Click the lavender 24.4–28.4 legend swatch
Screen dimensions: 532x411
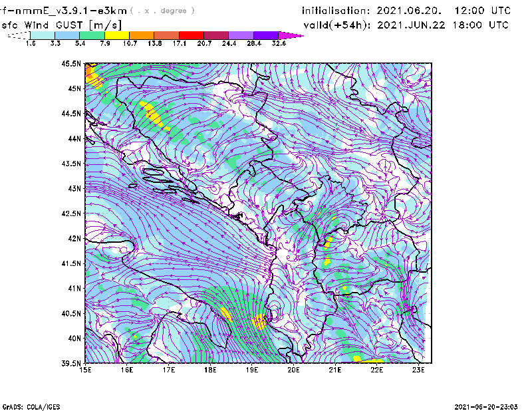pos(241,35)
